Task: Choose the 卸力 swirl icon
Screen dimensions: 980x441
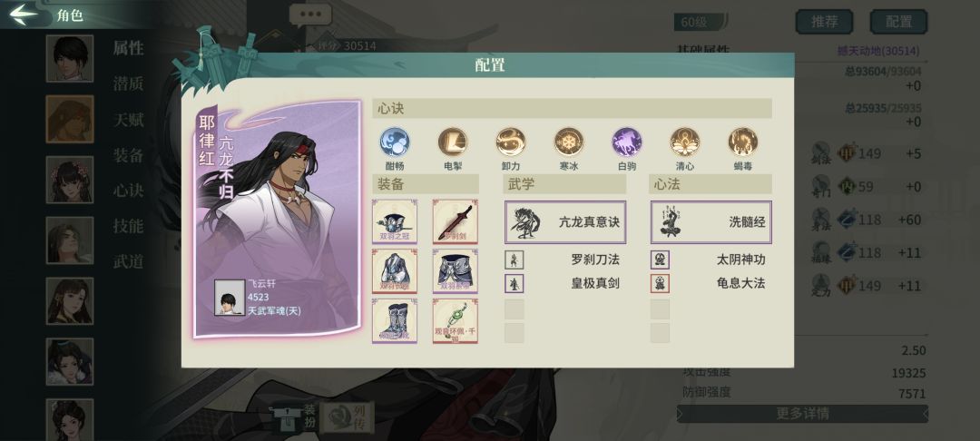Action: [511, 142]
